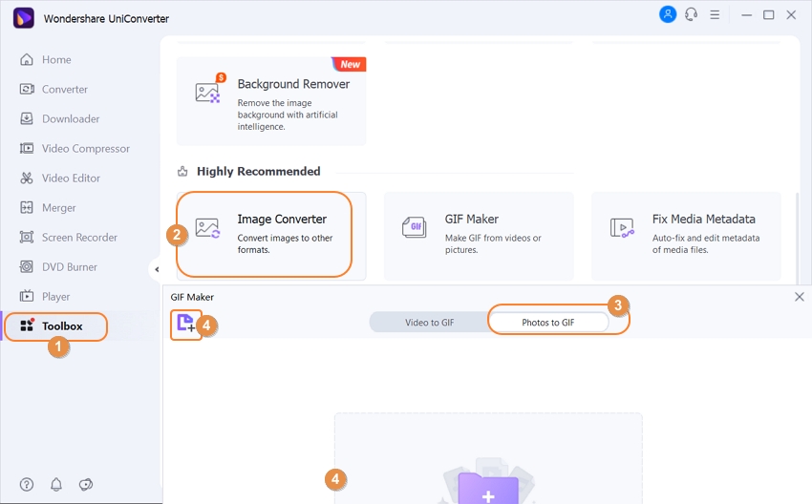Select the Photos to GIF tab
The height and width of the screenshot is (504, 812).
[x=548, y=323]
